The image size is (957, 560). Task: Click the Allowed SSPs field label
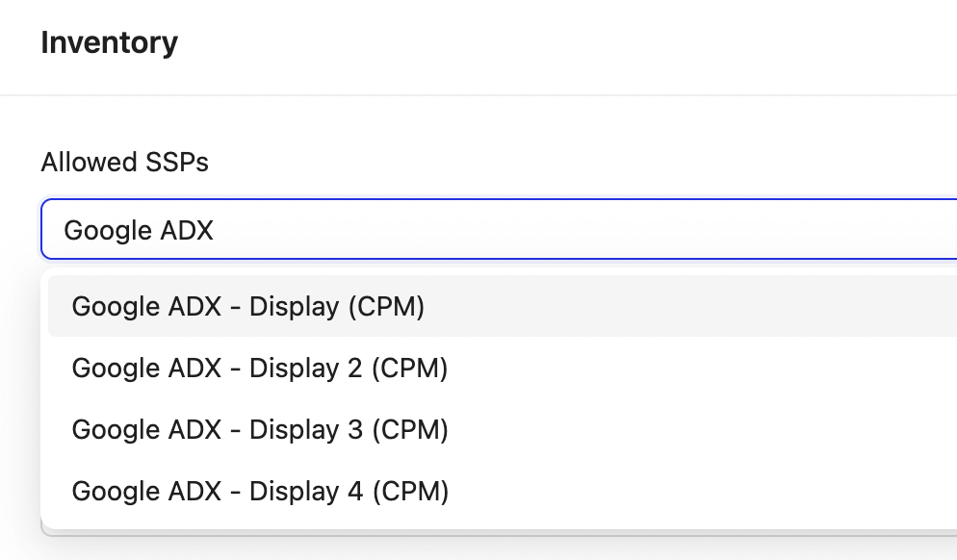[124, 162]
